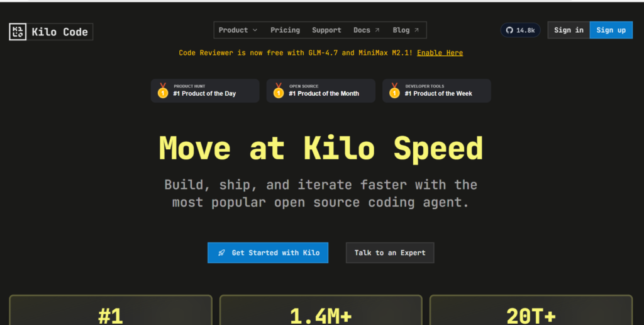Go to the Support page
The image size is (644, 325).
(x=326, y=30)
